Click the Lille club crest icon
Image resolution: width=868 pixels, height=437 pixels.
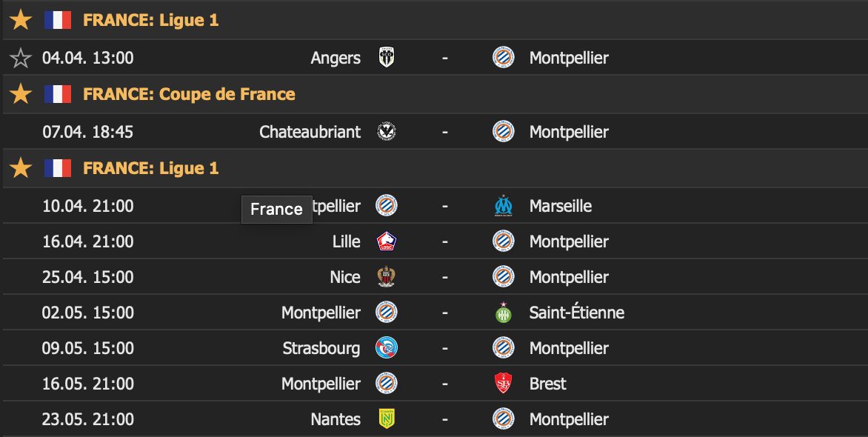387,241
